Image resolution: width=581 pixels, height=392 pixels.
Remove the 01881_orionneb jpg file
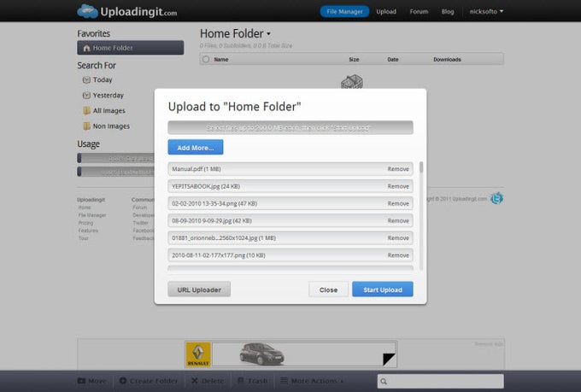tap(398, 238)
